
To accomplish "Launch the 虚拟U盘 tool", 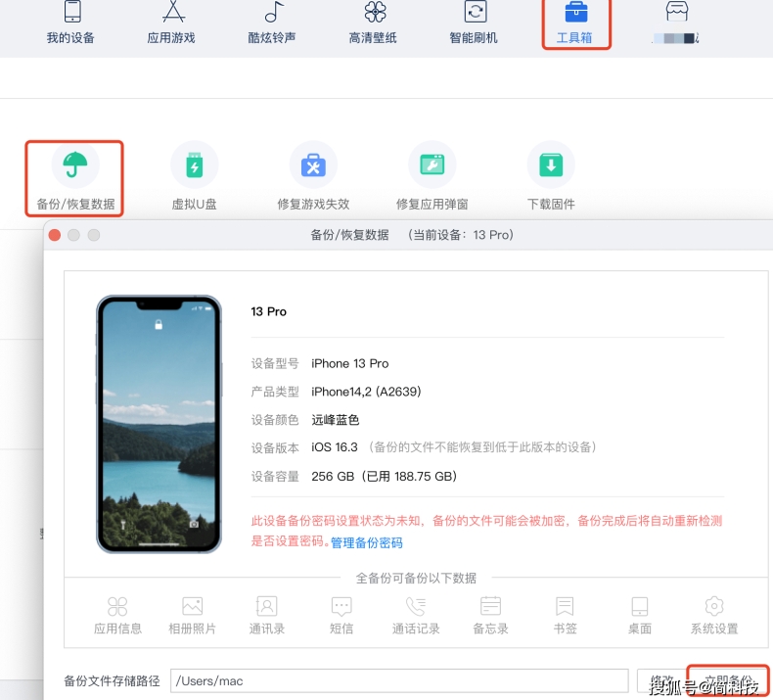I will 195,176.
